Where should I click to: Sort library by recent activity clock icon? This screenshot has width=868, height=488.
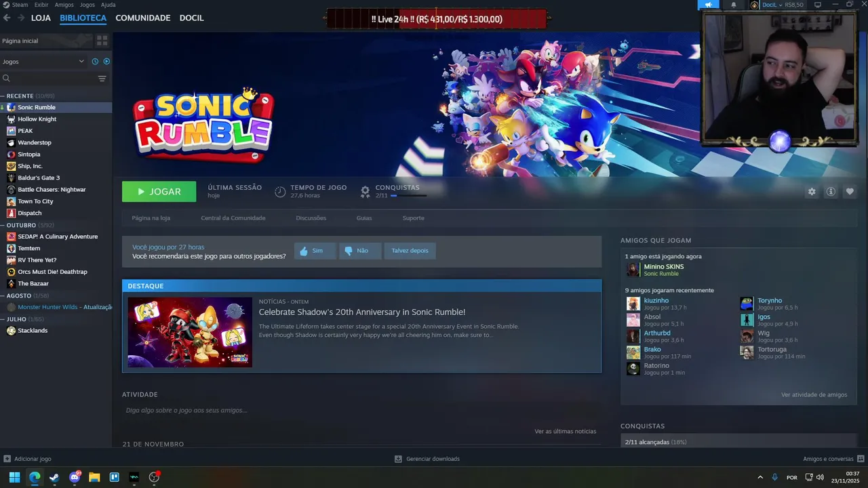pyautogui.click(x=95, y=61)
